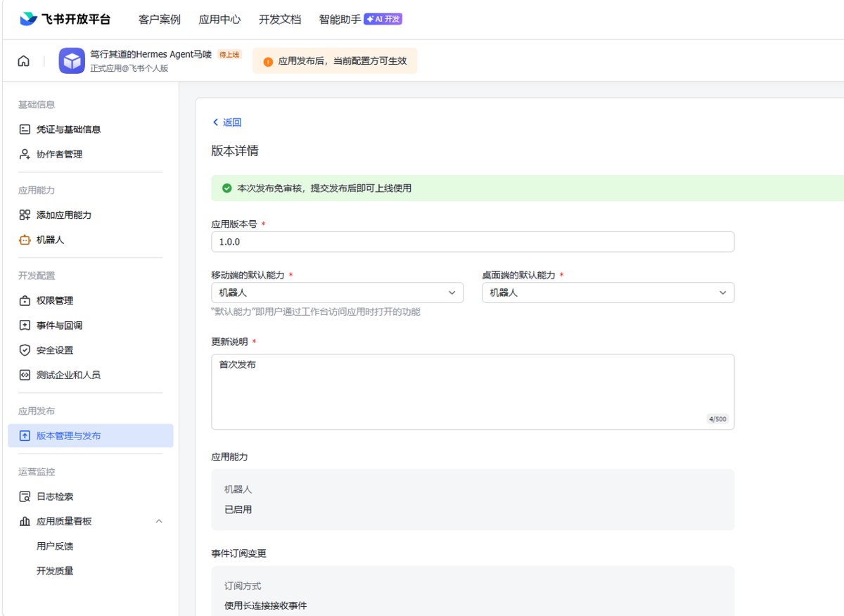
Task: Open 桌面端的默认能力 dropdown
Action: [x=608, y=293]
